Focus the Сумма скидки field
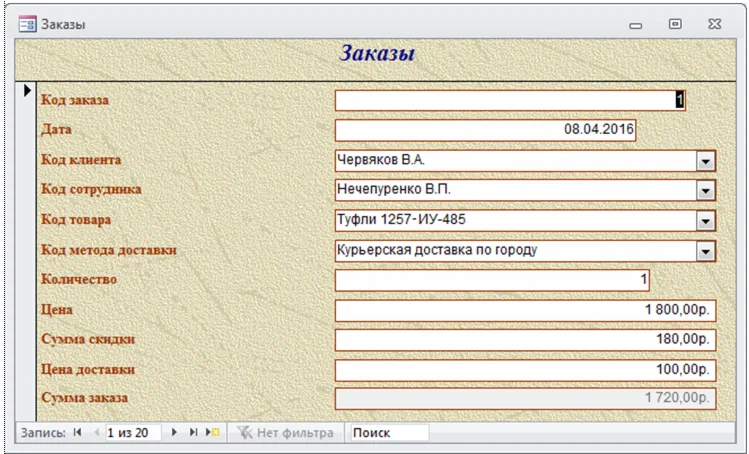 525,340
